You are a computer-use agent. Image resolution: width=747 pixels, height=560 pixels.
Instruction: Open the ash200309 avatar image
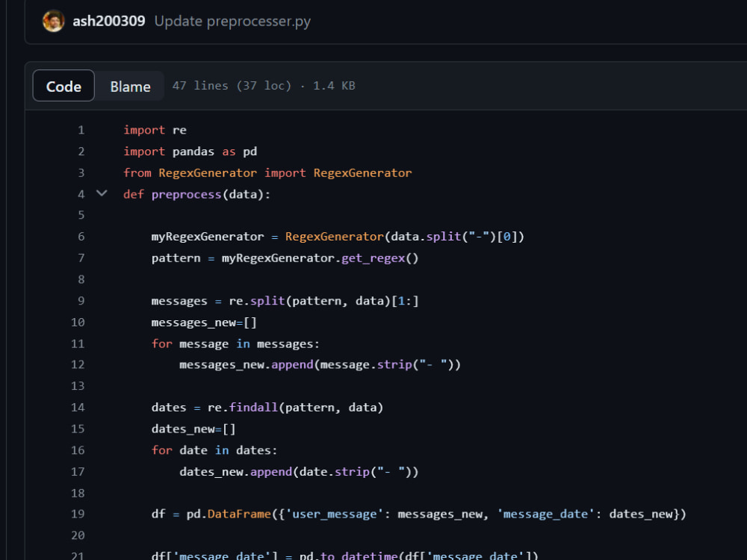pos(53,21)
